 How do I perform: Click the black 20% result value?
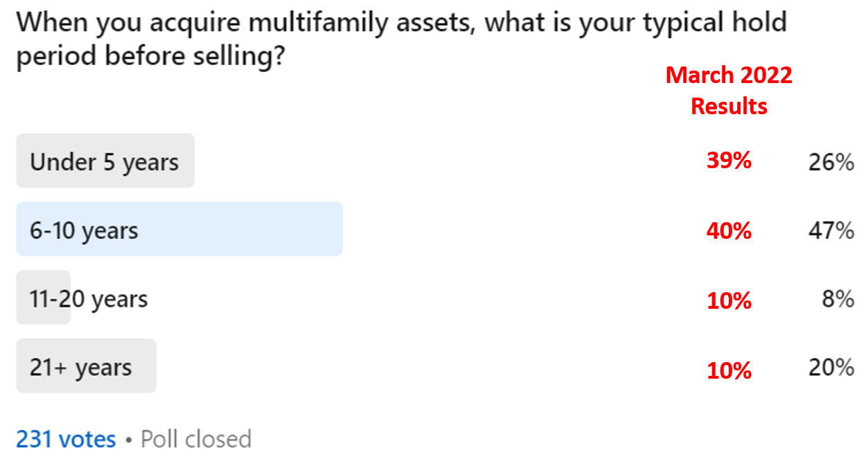831,368
